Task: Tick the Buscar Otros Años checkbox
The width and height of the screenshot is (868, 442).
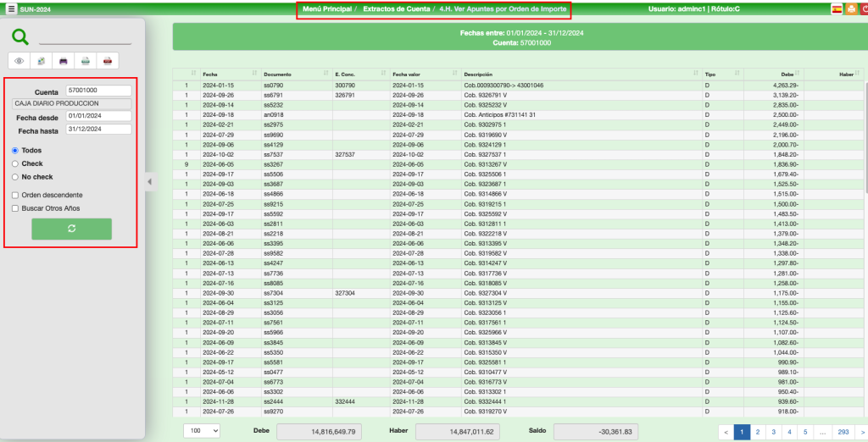Action: (15, 207)
